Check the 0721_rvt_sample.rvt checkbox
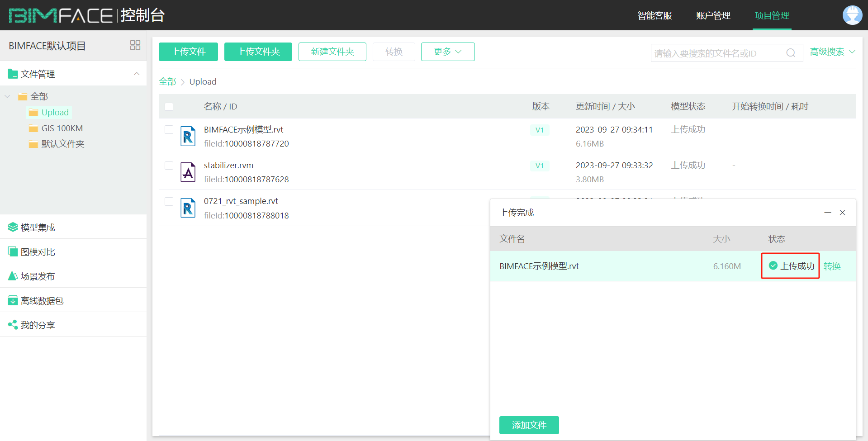Screen dimensions: 868x441 coord(169,201)
